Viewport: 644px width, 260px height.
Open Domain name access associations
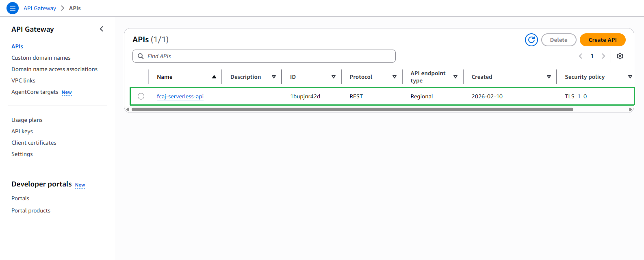point(54,69)
